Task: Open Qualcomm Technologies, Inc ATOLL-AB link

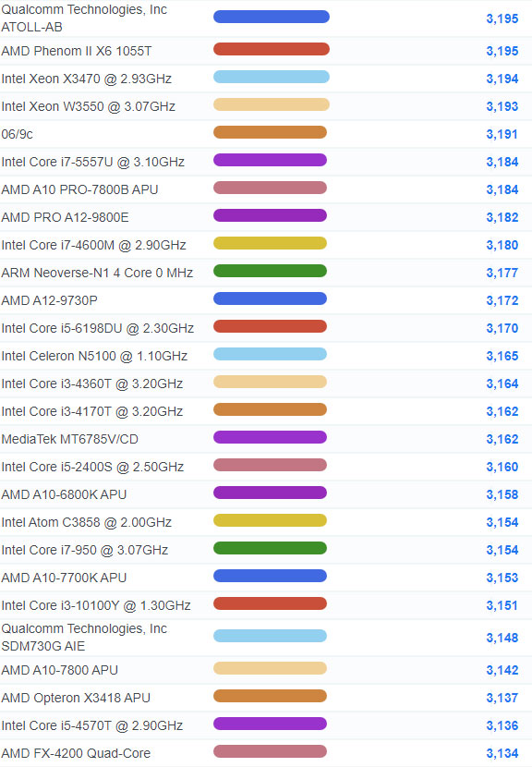Action: [x=84, y=18]
